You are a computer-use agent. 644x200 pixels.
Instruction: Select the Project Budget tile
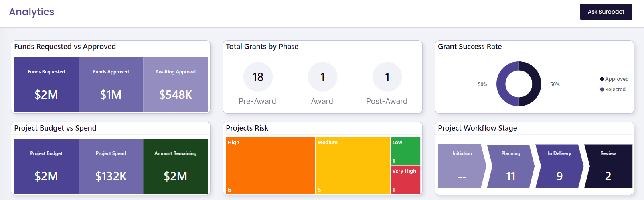46,166
